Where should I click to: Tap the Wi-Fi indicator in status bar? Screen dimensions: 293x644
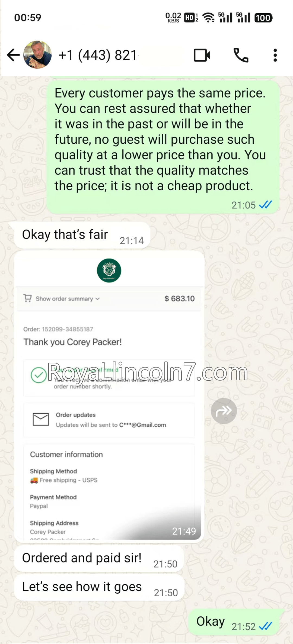click(x=208, y=18)
